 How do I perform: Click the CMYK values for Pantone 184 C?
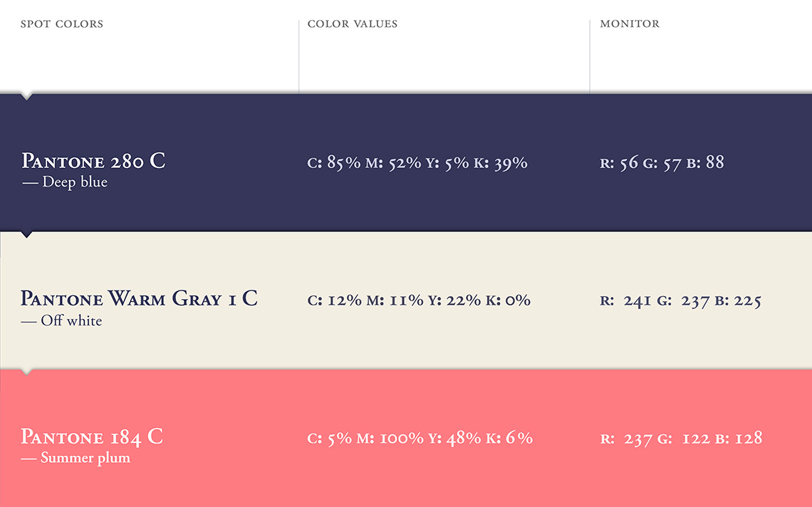pyautogui.click(x=420, y=439)
